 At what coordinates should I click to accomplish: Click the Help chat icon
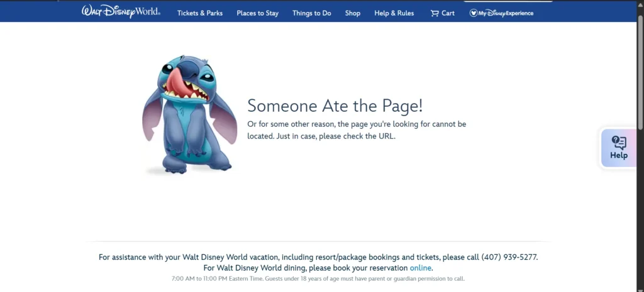tap(619, 148)
